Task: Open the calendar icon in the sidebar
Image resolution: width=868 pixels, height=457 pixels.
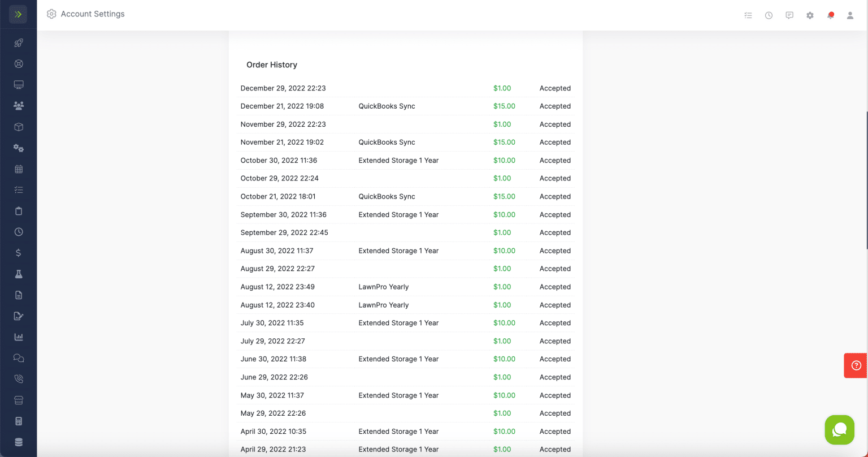Action: click(x=18, y=169)
